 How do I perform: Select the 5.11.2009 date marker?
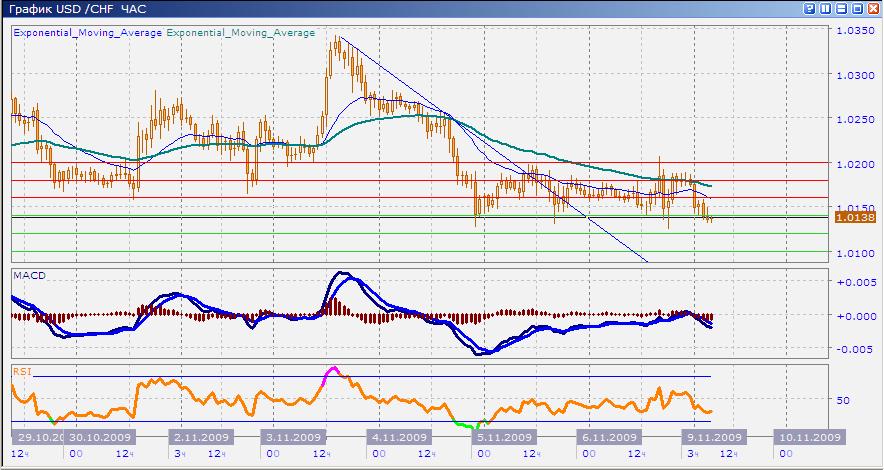click(502, 438)
